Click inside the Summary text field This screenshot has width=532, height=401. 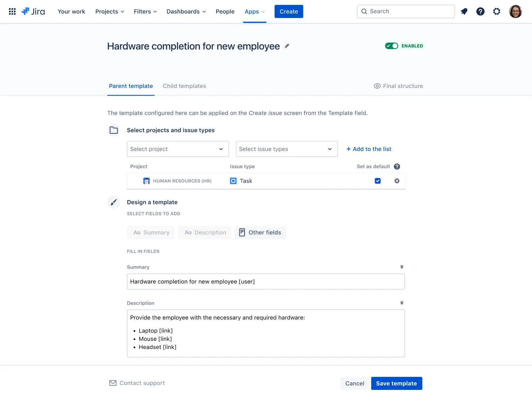coord(266,282)
